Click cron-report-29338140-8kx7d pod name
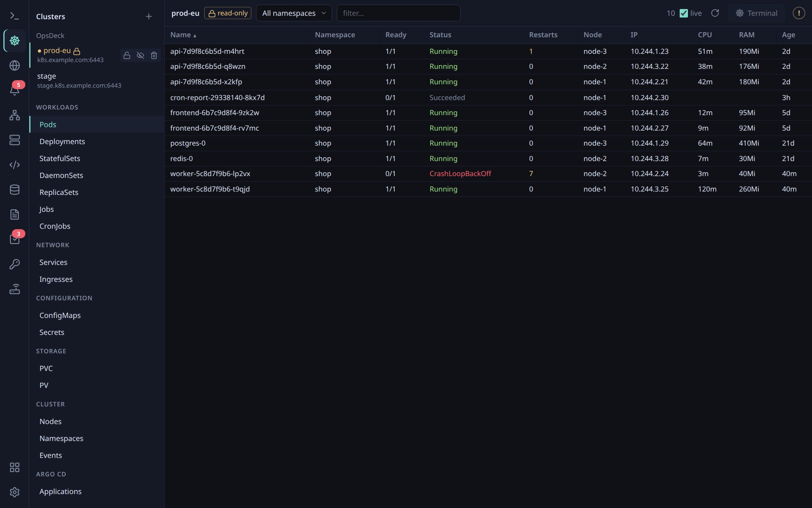Viewport: 812px width, 508px height. point(217,97)
